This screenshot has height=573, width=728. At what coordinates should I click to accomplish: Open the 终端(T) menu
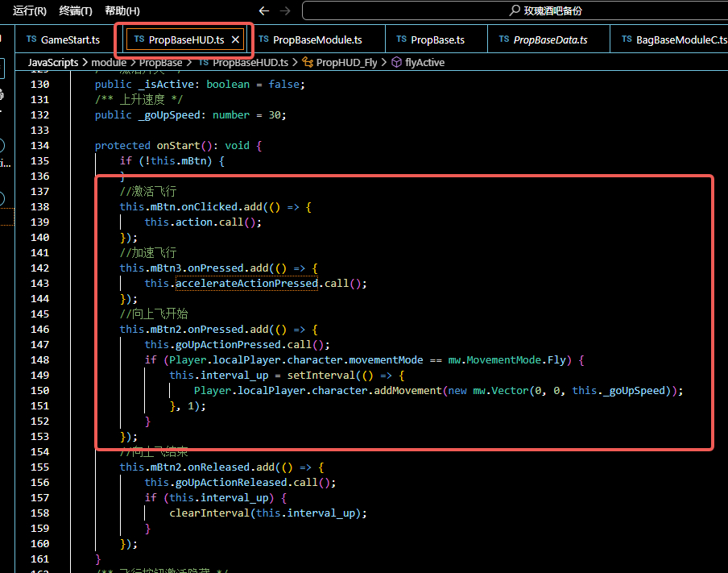pyautogui.click(x=75, y=10)
